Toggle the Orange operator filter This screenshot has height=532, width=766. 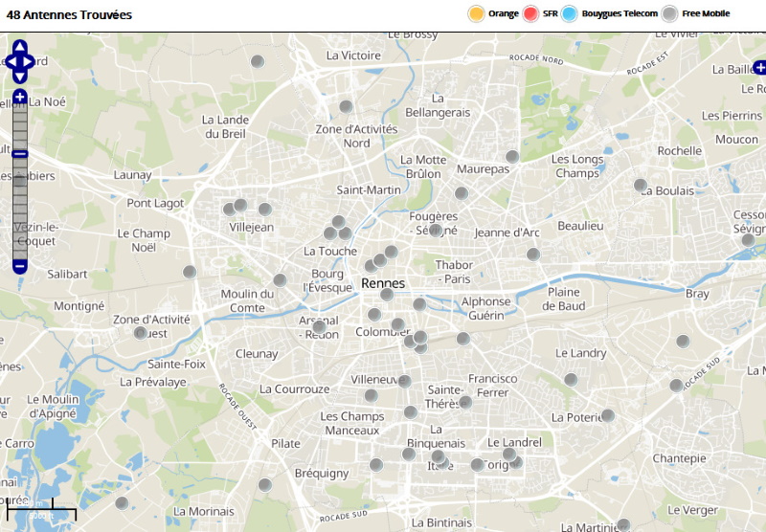(x=476, y=13)
